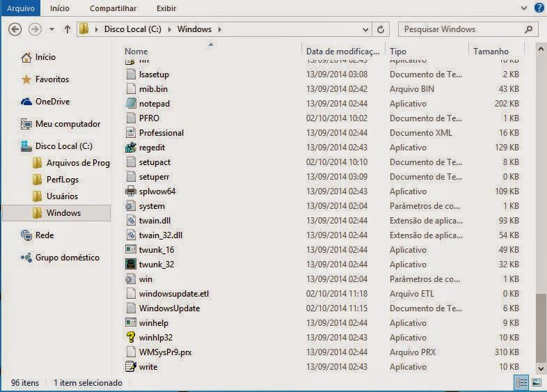Open Grupo doméstico in the sidebar
Viewport: 547px width, 392px height.
[60, 258]
